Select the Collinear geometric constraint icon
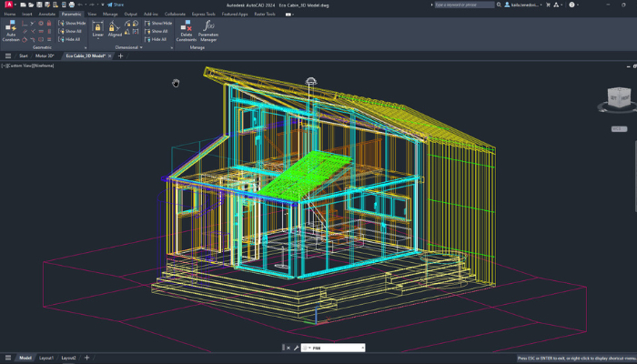Viewport: 637px width, 364px height. (33, 23)
